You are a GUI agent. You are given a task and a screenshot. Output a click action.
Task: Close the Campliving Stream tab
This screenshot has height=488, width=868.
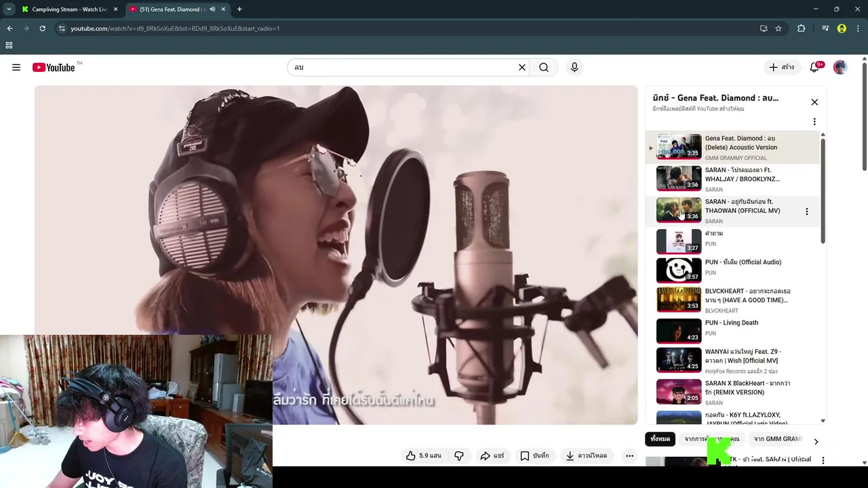[x=116, y=9]
